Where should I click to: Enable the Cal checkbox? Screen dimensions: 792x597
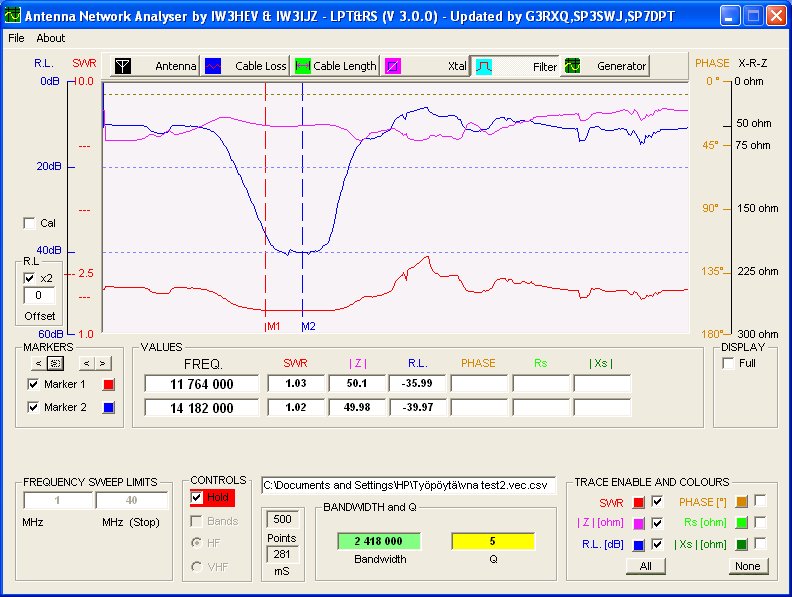[x=29, y=223]
